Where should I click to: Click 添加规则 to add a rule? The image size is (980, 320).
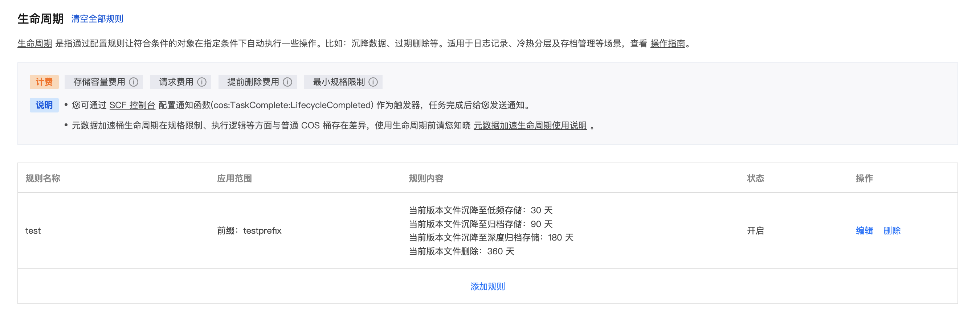(487, 286)
